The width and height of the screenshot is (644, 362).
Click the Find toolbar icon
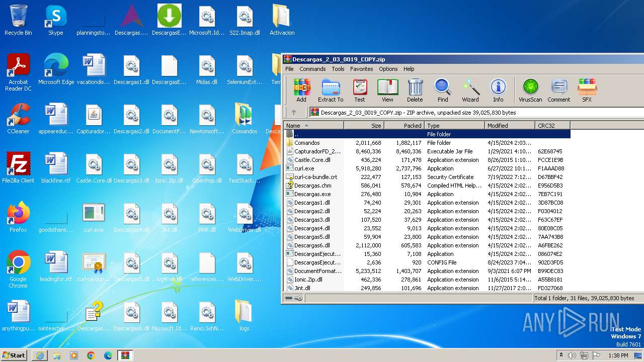(x=443, y=90)
